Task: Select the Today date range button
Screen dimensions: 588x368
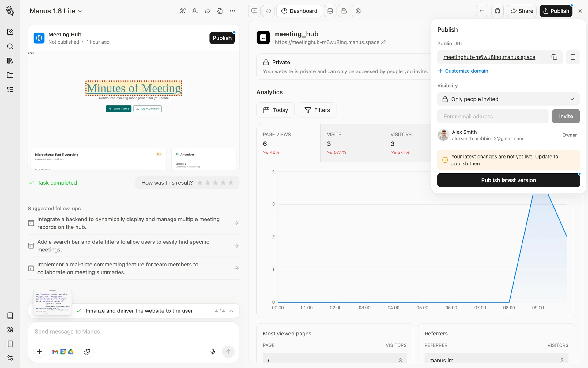Action: pyautogui.click(x=275, y=110)
